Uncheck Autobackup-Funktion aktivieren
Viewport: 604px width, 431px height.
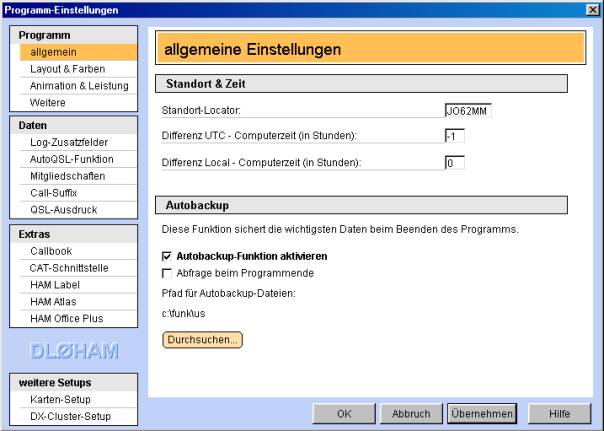point(167,256)
